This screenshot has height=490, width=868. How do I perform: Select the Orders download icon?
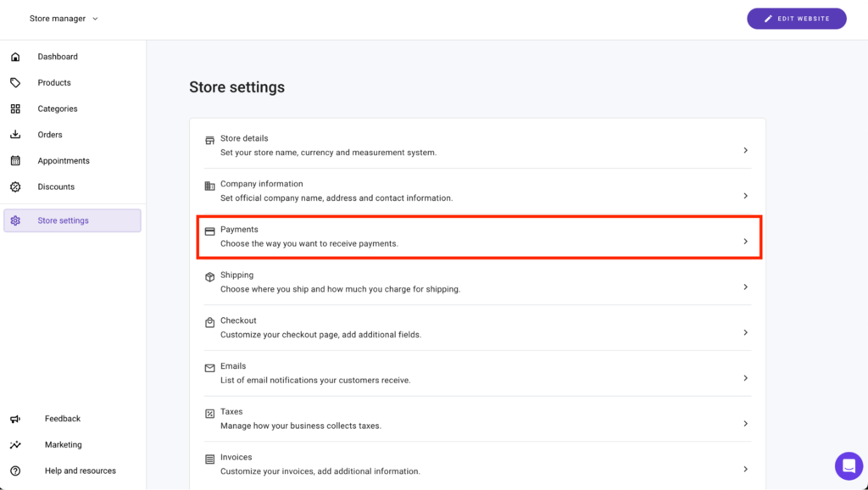(15, 134)
